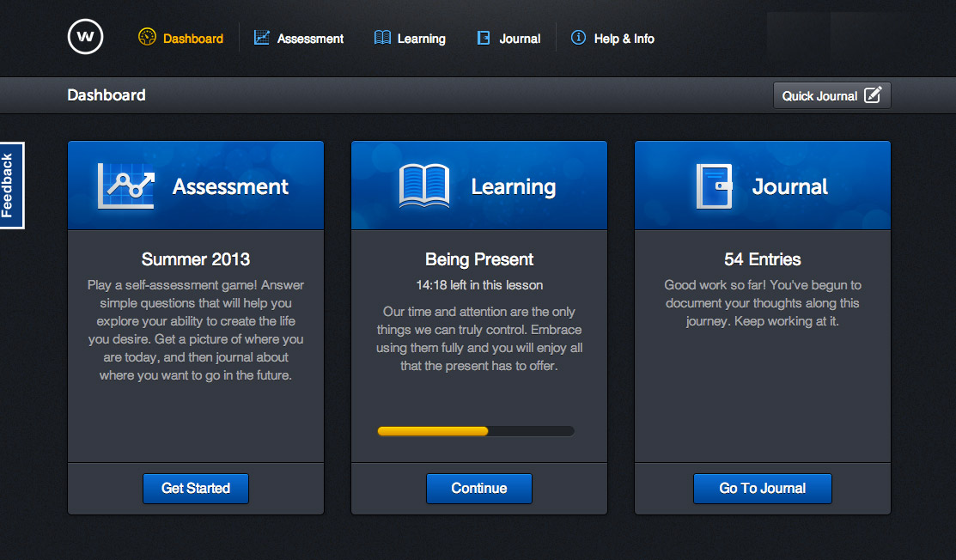Click the large Learning card book icon
Image resolution: width=956 pixels, height=560 pixels.
[x=424, y=186]
